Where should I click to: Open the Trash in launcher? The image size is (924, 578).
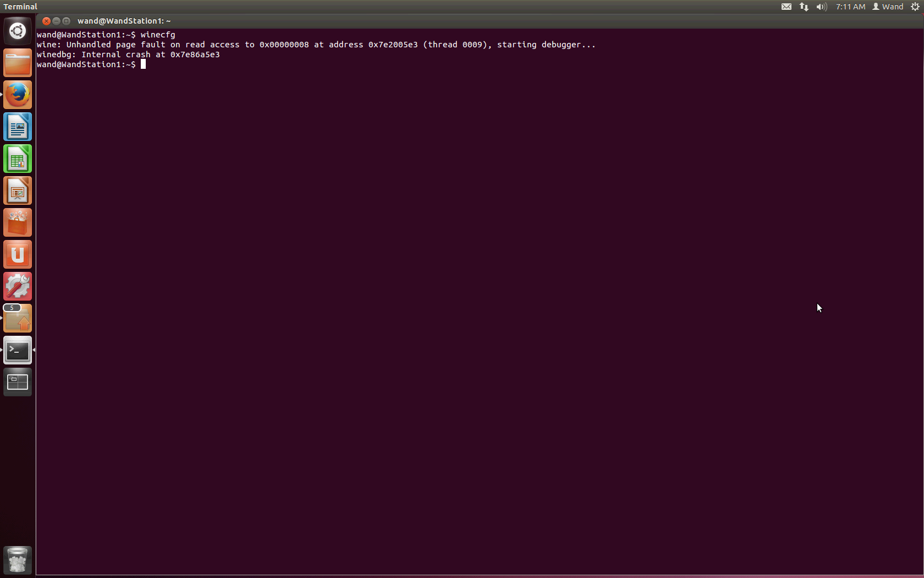pos(18,560)
